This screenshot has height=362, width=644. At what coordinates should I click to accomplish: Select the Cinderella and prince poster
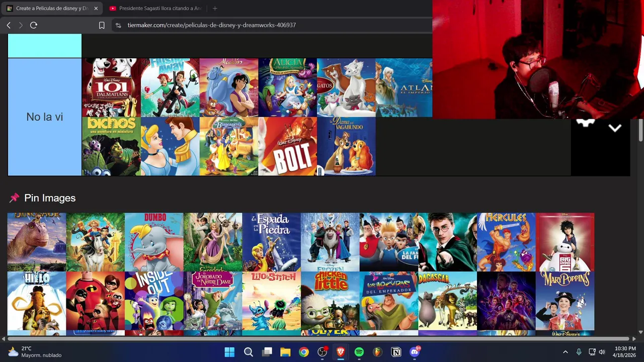coord(170,146)
